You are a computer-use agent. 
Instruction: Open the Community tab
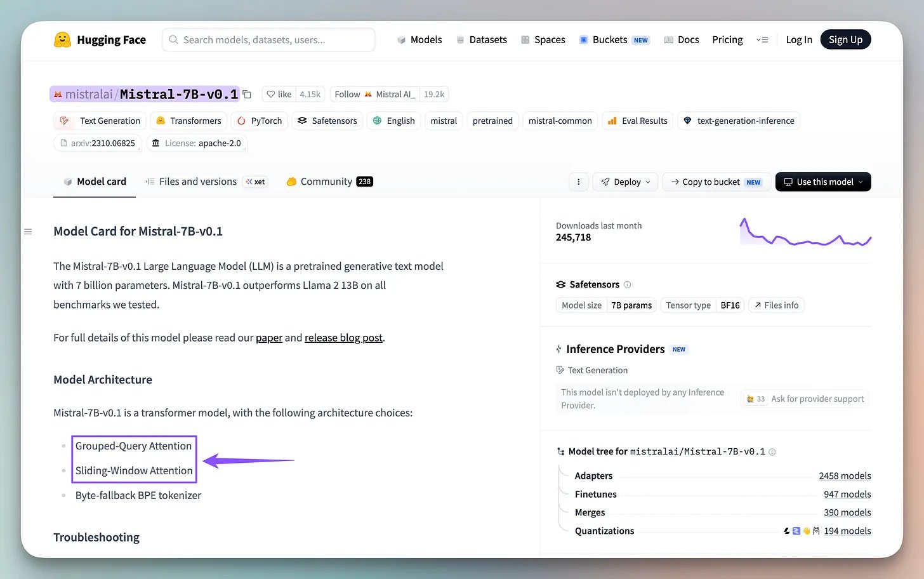tap(329, 182)
